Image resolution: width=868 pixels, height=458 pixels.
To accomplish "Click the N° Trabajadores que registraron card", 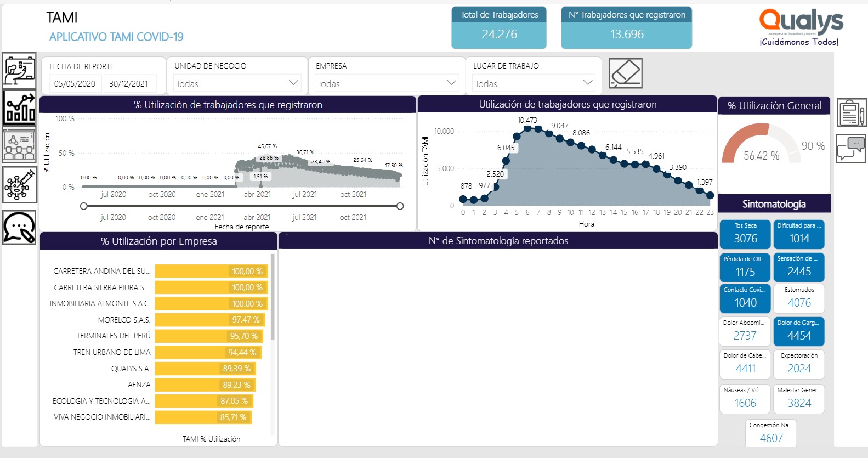I will click(x=627, y=27).
